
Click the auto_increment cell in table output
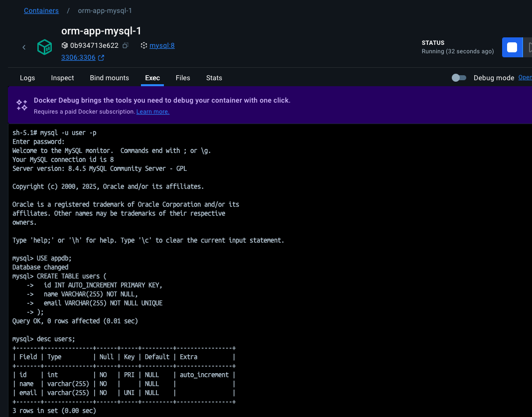204,375
